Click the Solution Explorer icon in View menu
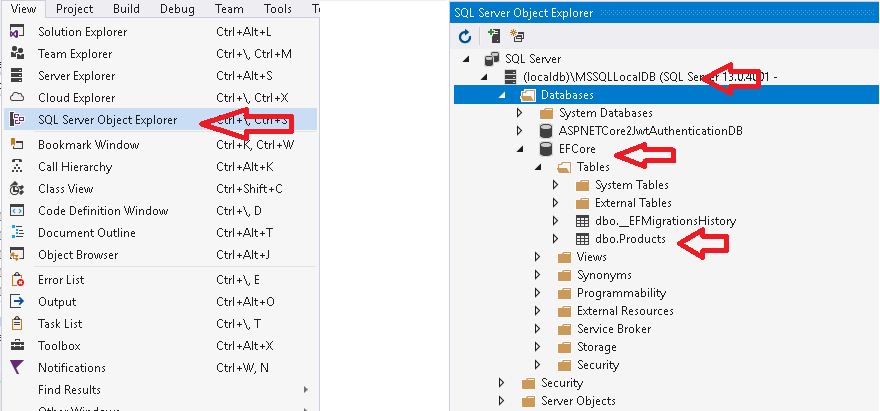Screen dimensions: 880x411 tap(17, 32)
